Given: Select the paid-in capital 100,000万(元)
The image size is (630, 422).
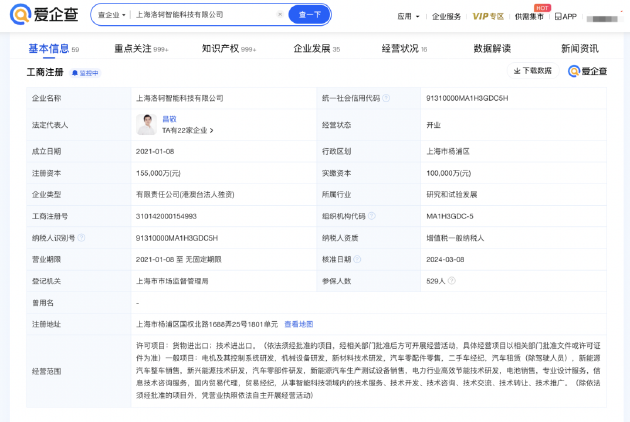Looking at the screenshot, I should point(448,173).
